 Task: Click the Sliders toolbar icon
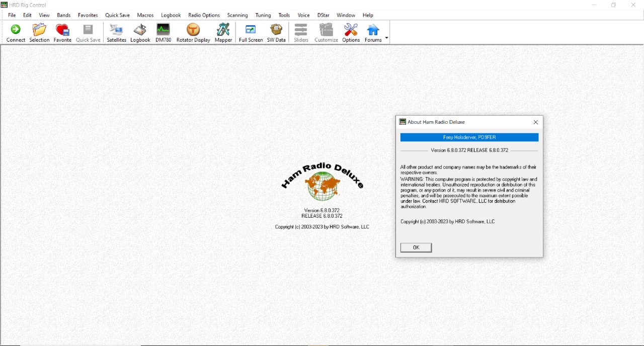pyautogui.click(x=301, y=33)
